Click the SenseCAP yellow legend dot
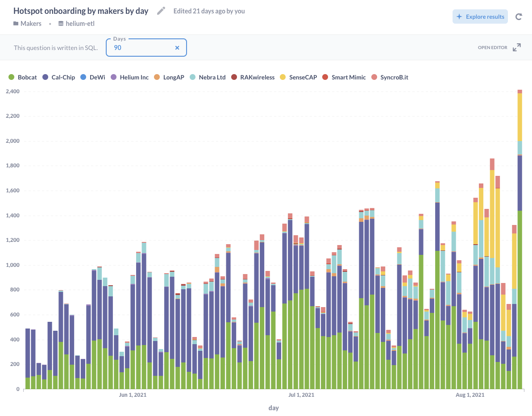 tap(283, 77)
